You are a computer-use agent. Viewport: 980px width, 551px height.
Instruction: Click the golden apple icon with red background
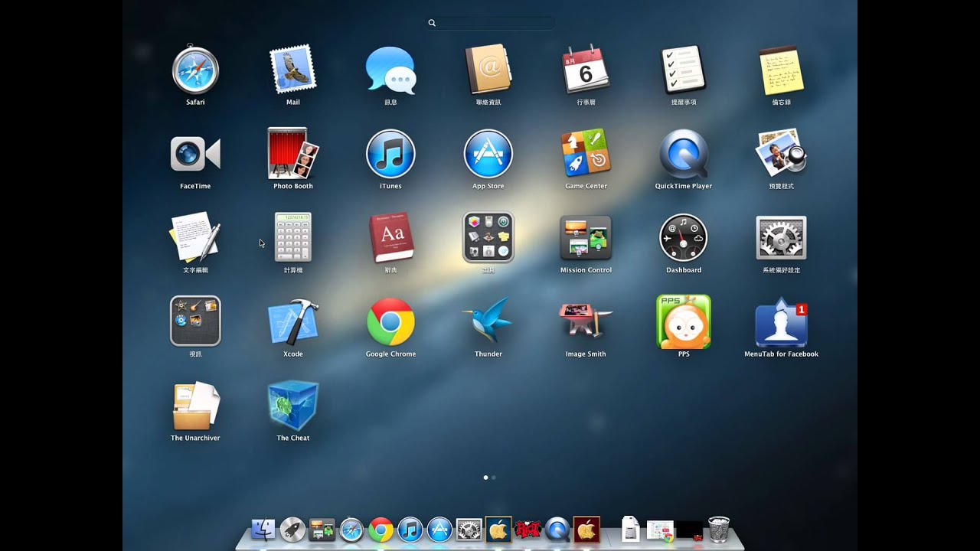click(x=586, y=529)
